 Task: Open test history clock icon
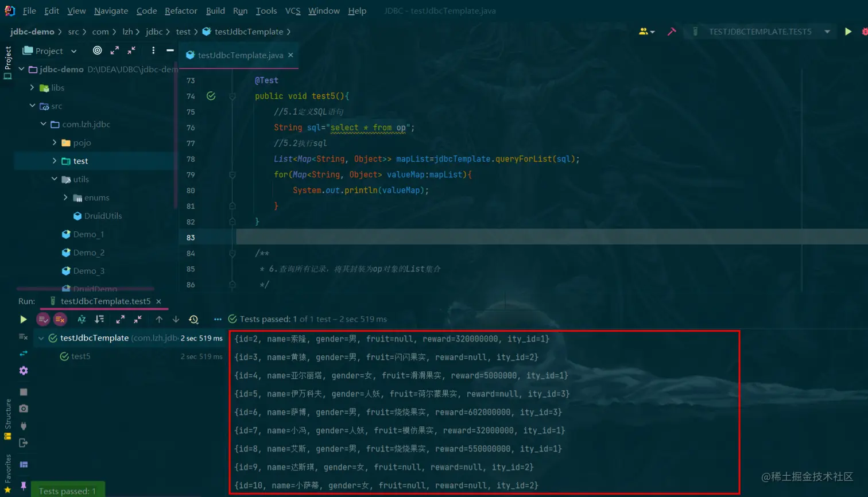point(193,319)
